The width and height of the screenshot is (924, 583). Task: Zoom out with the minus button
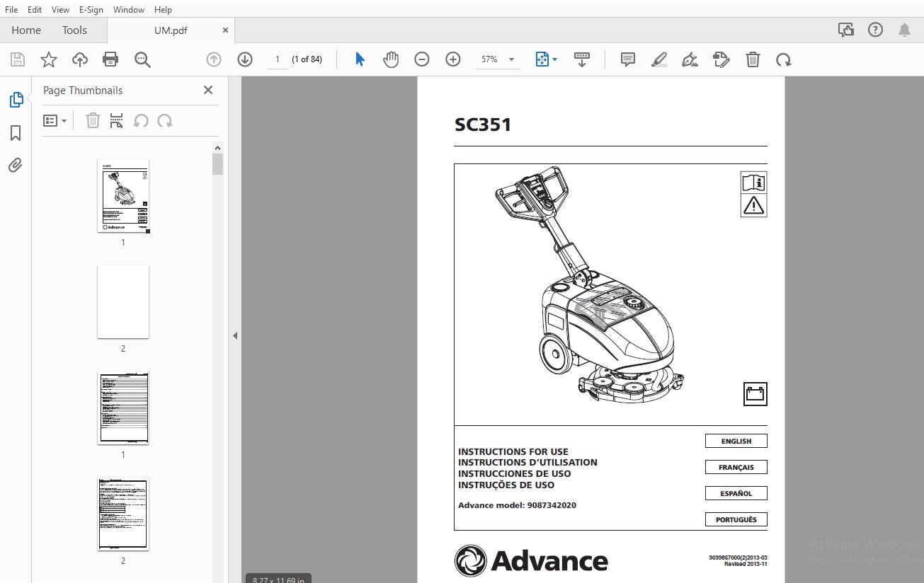click(x=422, y=59)
